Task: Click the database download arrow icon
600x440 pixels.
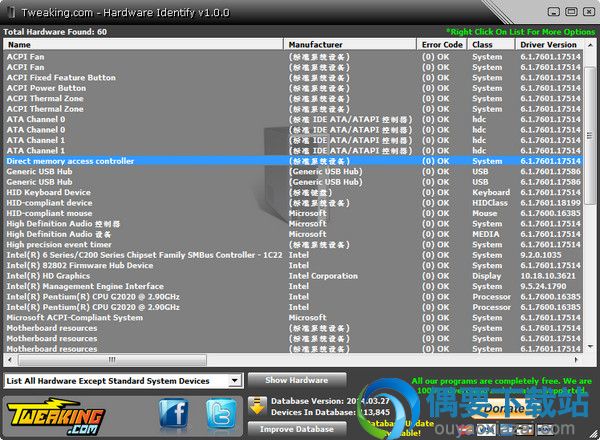Action: click(x=257, y=406)
